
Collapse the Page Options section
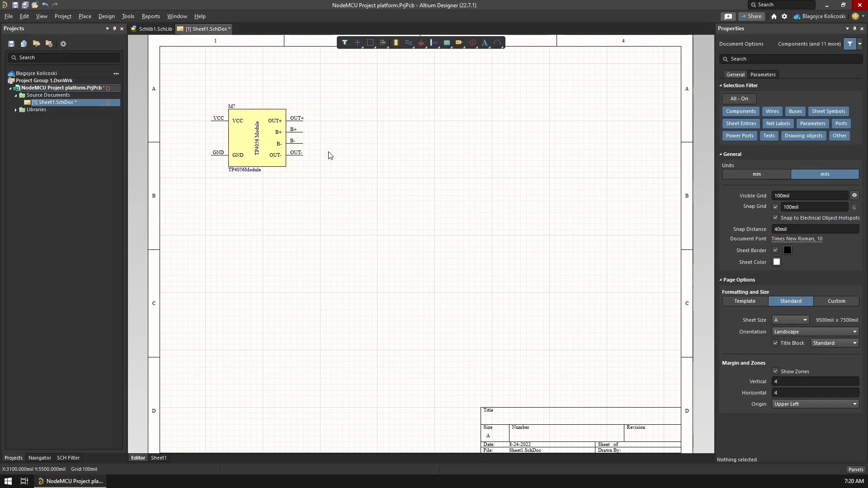tap(721, 280)
